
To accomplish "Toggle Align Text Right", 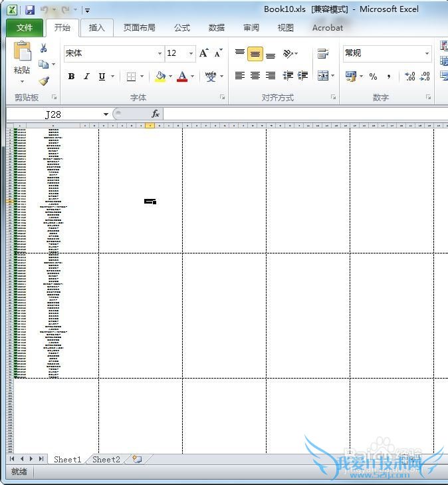I will pos(271,75).
